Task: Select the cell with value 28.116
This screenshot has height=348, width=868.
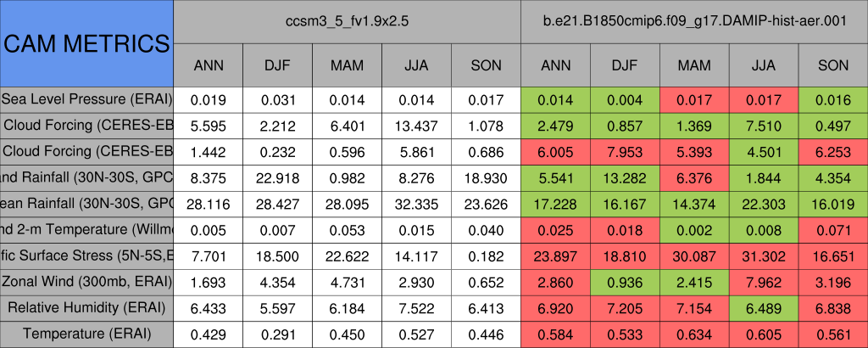Action: coord(209,204)
